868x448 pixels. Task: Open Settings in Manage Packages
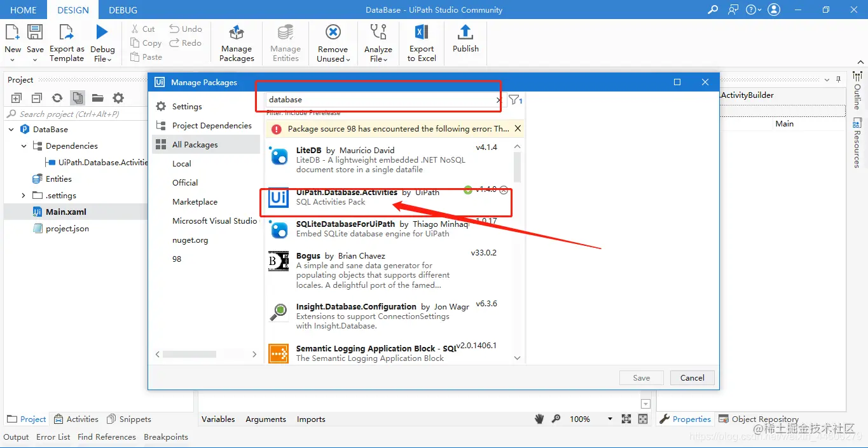click(x=187, y=106)
